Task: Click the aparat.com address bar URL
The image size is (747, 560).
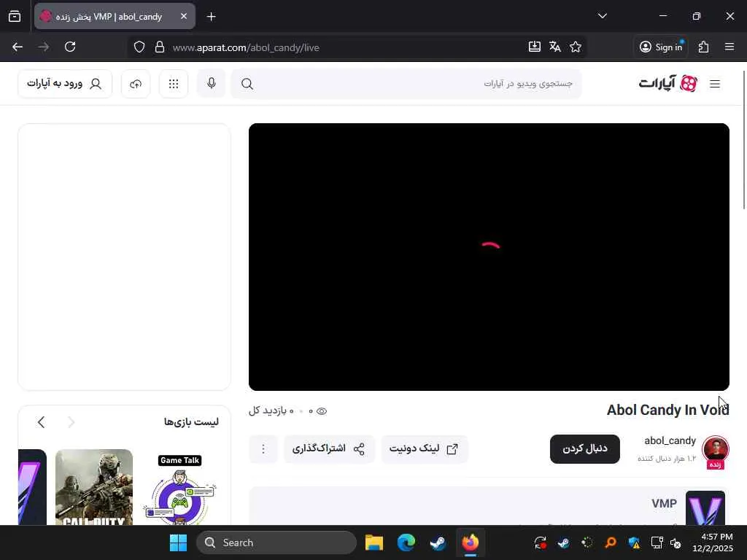Action: point(246,47)
